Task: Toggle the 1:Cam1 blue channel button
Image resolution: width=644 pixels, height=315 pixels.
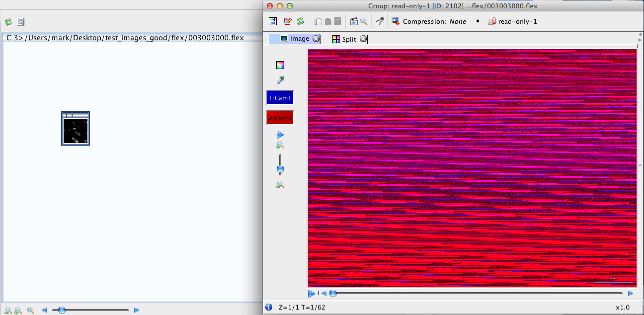Action: click(x=280, y=98)
